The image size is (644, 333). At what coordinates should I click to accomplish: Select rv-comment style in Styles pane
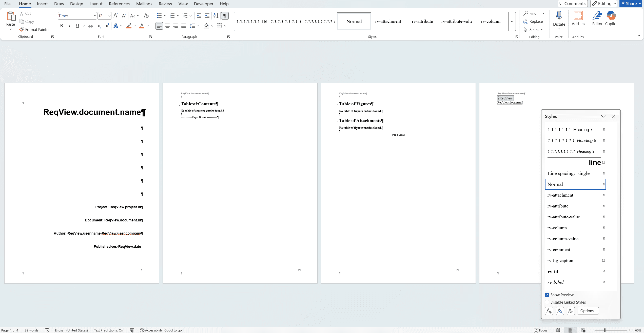(x=575, y=250)
